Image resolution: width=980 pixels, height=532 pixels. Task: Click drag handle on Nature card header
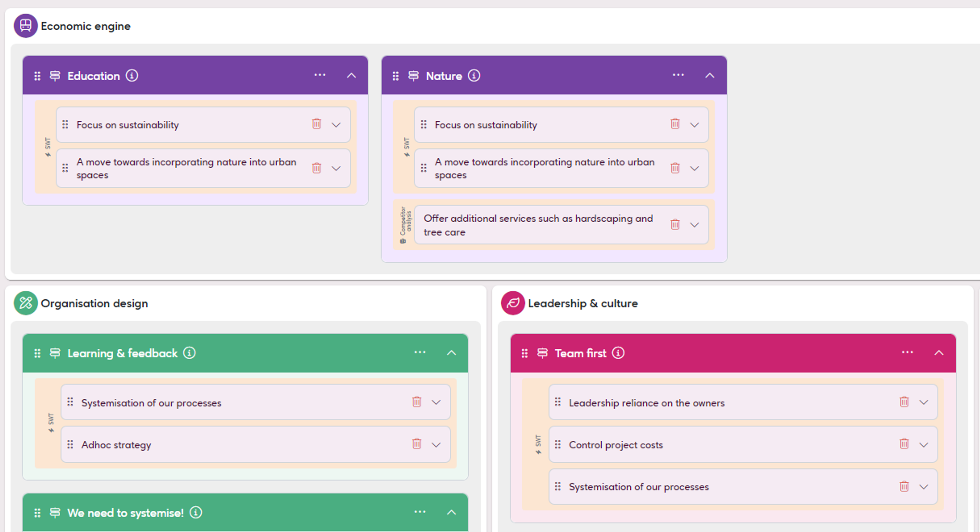click(396, 76)
